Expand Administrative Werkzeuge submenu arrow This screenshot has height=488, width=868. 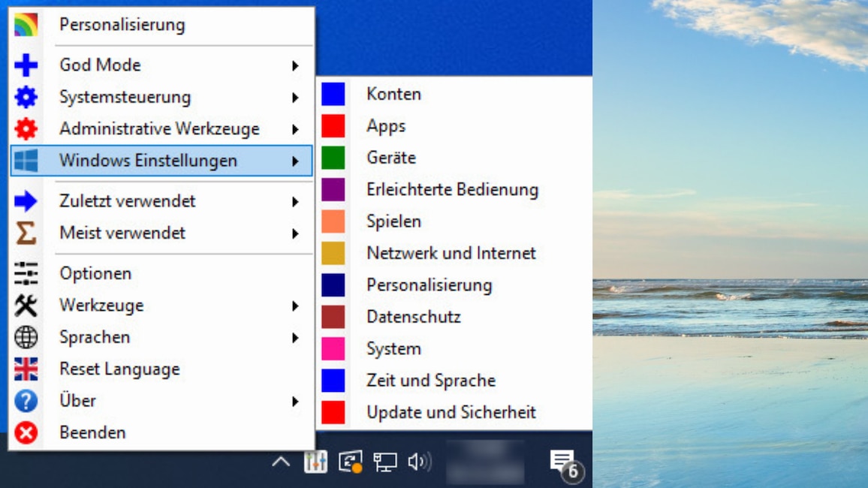[295, 129]
